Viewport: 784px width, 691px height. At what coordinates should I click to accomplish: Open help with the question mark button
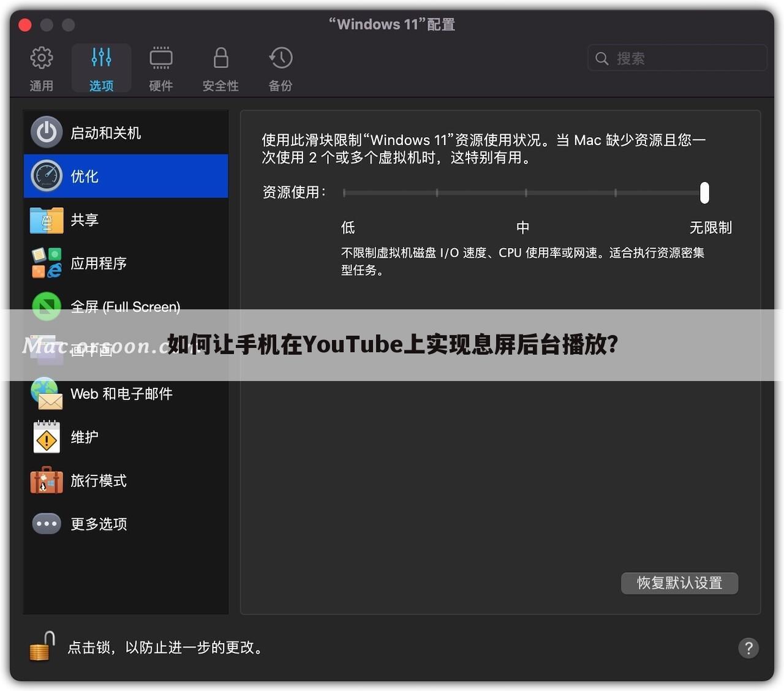[x=748, y=648]
